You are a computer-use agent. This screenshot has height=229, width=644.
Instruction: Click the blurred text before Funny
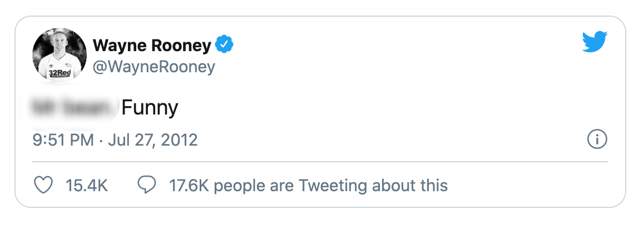(75, 107)
